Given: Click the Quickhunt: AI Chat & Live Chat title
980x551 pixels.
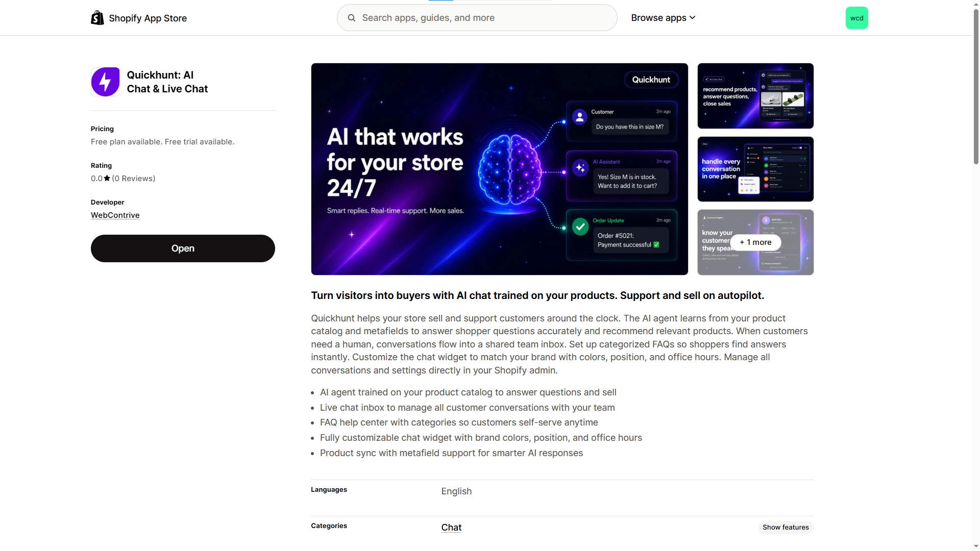Looking at the screenshot, I should point(167,82).
